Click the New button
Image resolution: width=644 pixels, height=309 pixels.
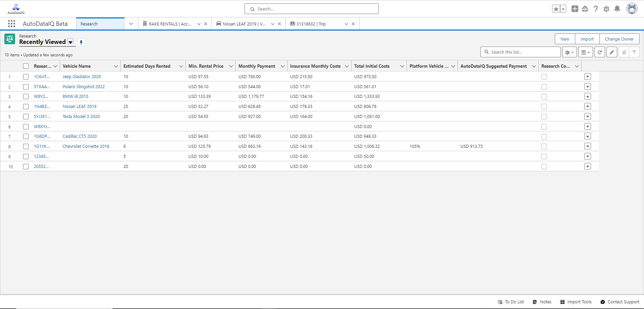(565, 39)
